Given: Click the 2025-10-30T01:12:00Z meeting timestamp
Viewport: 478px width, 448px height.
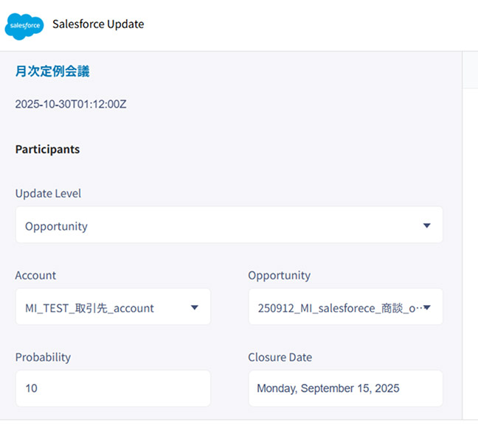Looking at the screenshot, I should point(71,104).
